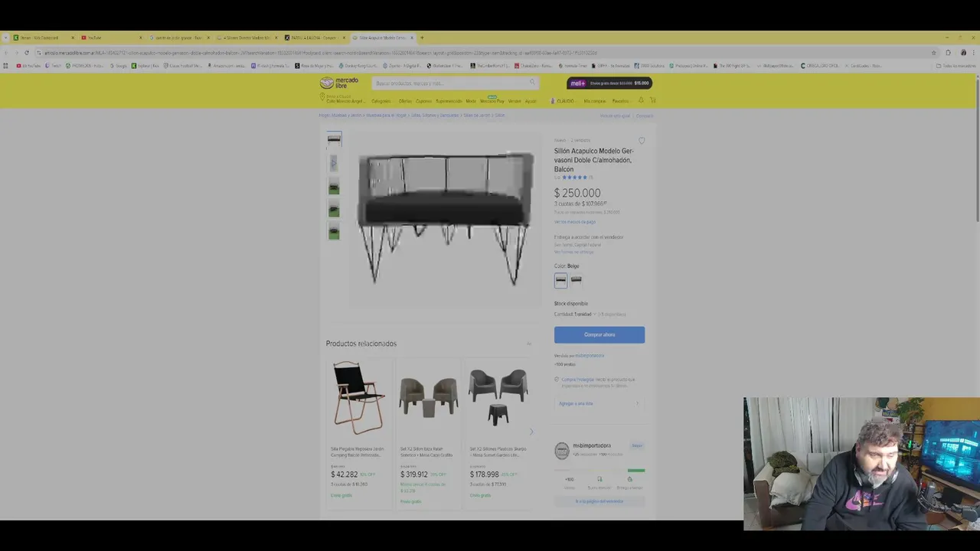Image resolution: width=980 pixels, height=551 pixels.
Task: Click the delivery address location in header
Action: (342, 99)
